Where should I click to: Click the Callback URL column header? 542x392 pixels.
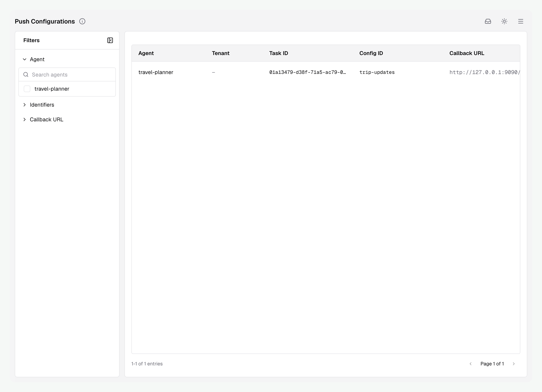467,53
